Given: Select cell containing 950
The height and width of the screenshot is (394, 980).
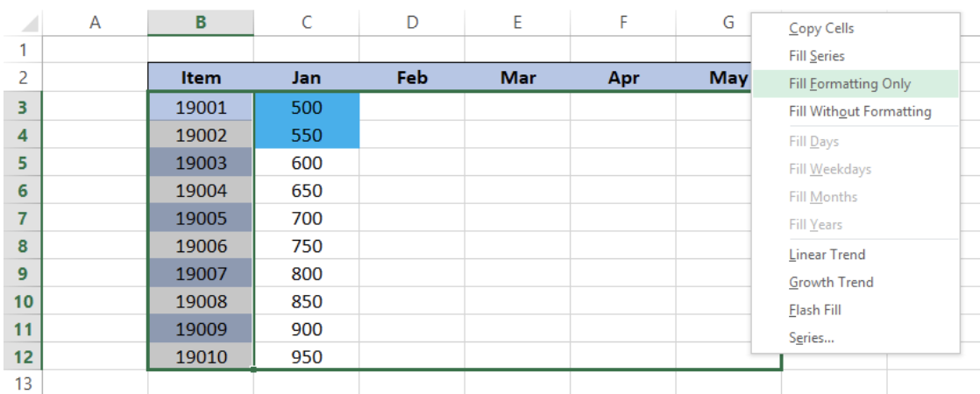Looking at the screenshot, I should click(x=307, y=357).
